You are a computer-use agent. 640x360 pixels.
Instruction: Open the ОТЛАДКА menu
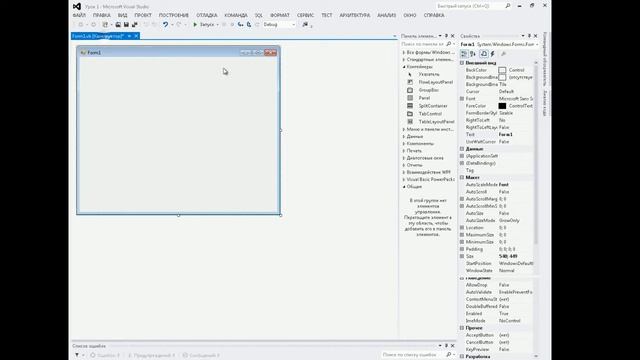[207, 15]
